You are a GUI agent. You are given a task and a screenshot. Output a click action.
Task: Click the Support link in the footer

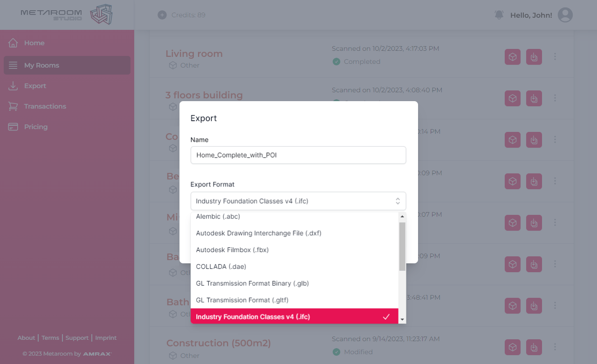click(77, 337)
